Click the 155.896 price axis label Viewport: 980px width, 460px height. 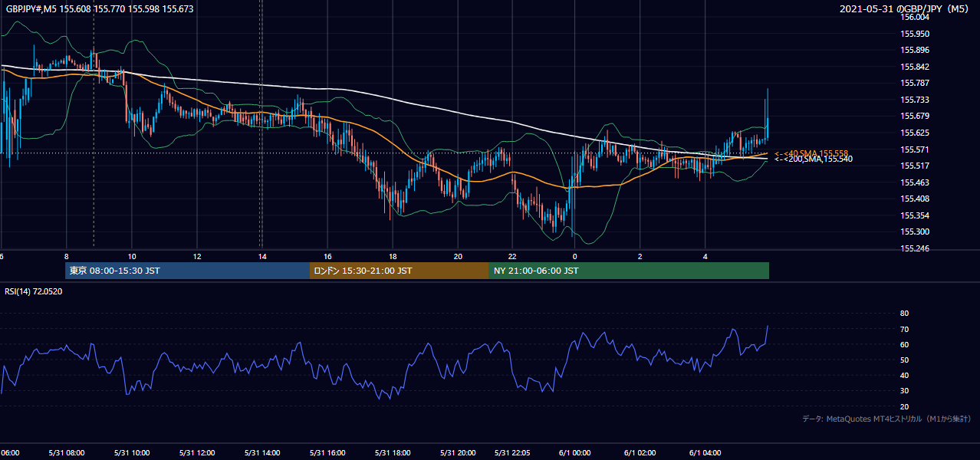pyautogui.click(x=914, y=51)
